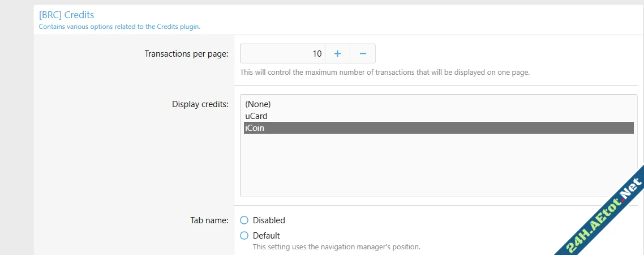Click the minus icon to decrease transactions

tap(363, 54)
